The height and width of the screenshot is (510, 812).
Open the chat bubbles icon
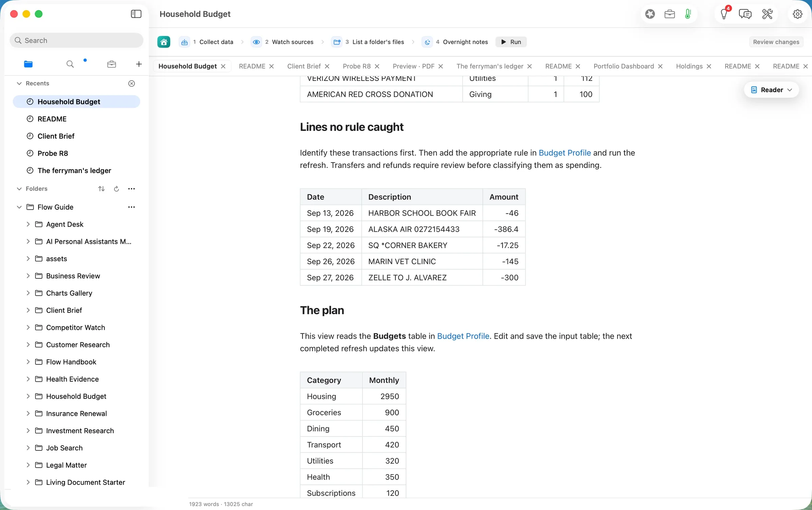click(x=745, y=14)
